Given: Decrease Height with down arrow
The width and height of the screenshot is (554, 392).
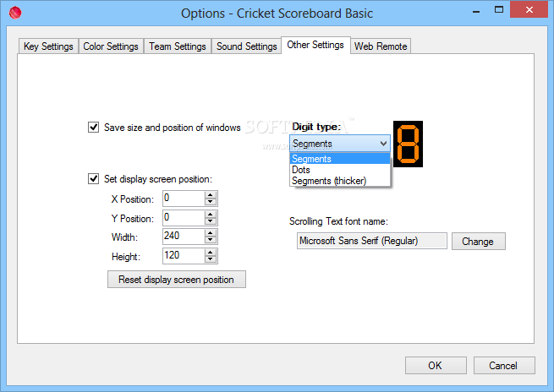Looking at the screenshot, I should coord(211,259).
